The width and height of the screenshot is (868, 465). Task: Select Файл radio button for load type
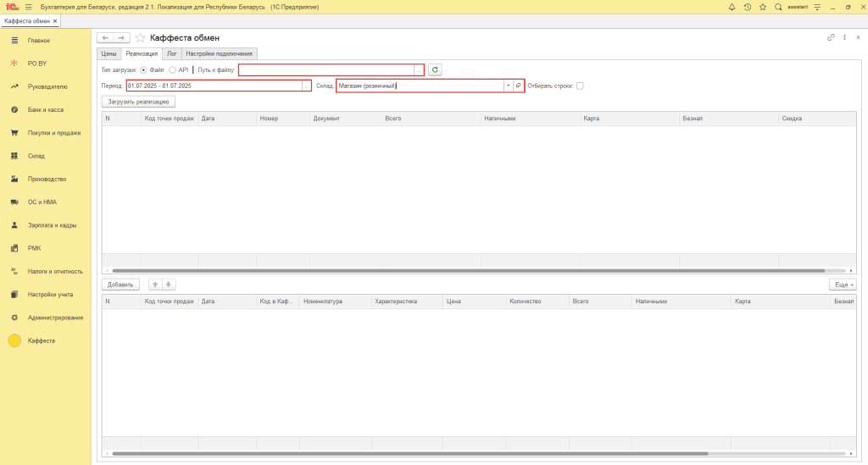click(143, 70)
